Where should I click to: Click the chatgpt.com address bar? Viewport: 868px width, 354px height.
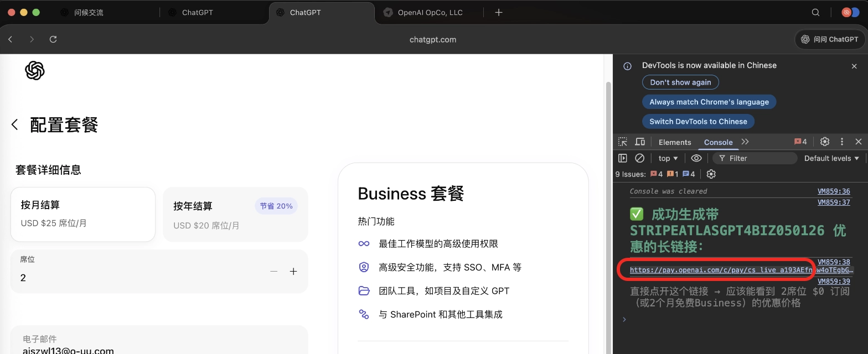[x=433, y=39]
